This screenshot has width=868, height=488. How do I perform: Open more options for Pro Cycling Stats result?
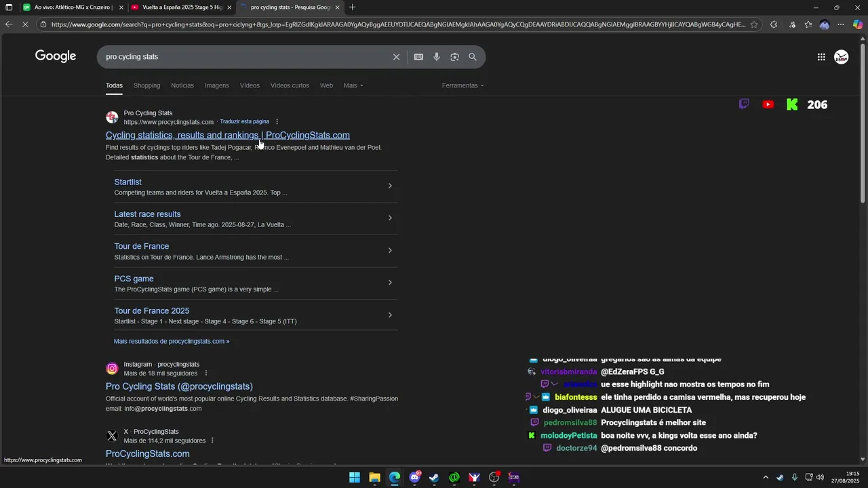tap(277, 122)
